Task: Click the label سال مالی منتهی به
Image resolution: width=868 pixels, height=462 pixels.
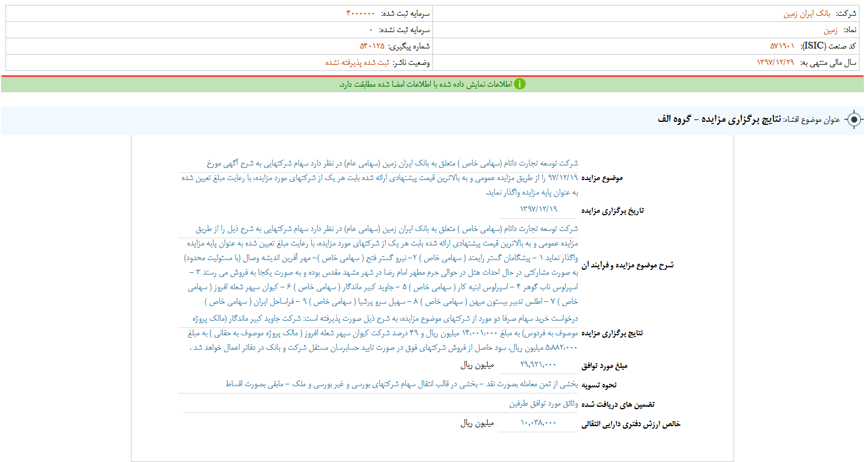Action: [x=829, y=62]
